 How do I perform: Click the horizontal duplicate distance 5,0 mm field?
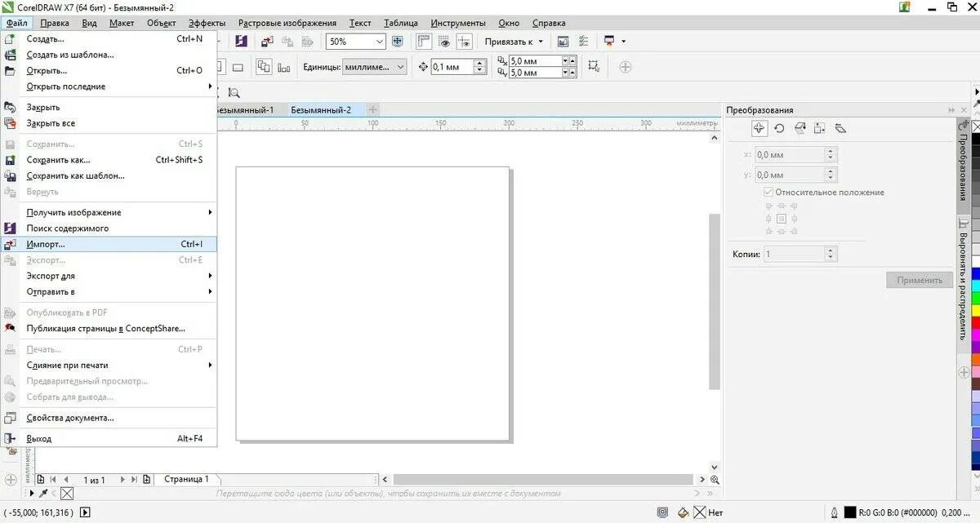tap(534, 60)
